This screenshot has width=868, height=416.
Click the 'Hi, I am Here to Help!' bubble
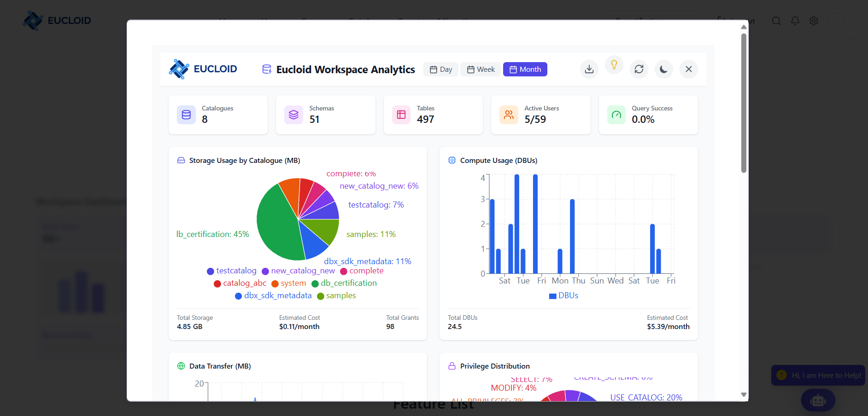tap(818, 375)
